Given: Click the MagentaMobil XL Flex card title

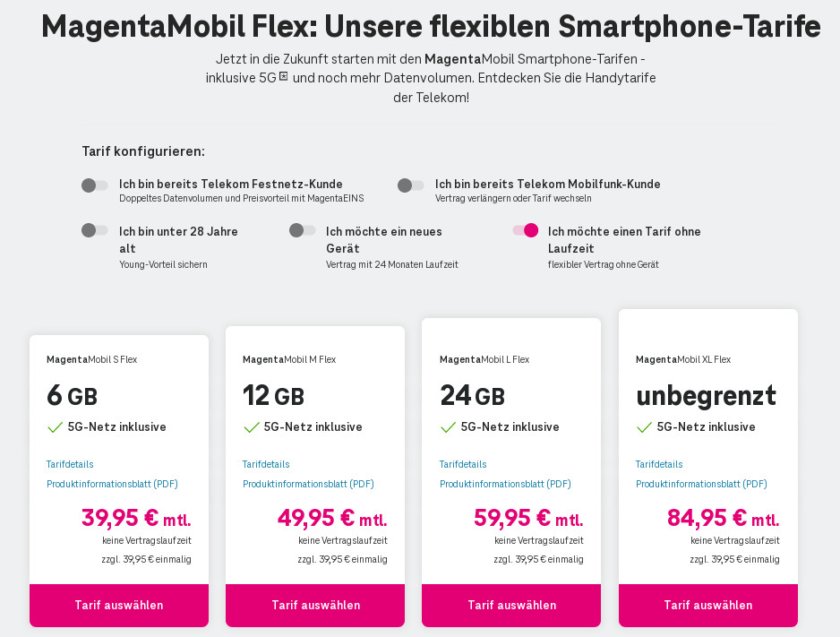Looking at the screenshot, I should 683,359.
